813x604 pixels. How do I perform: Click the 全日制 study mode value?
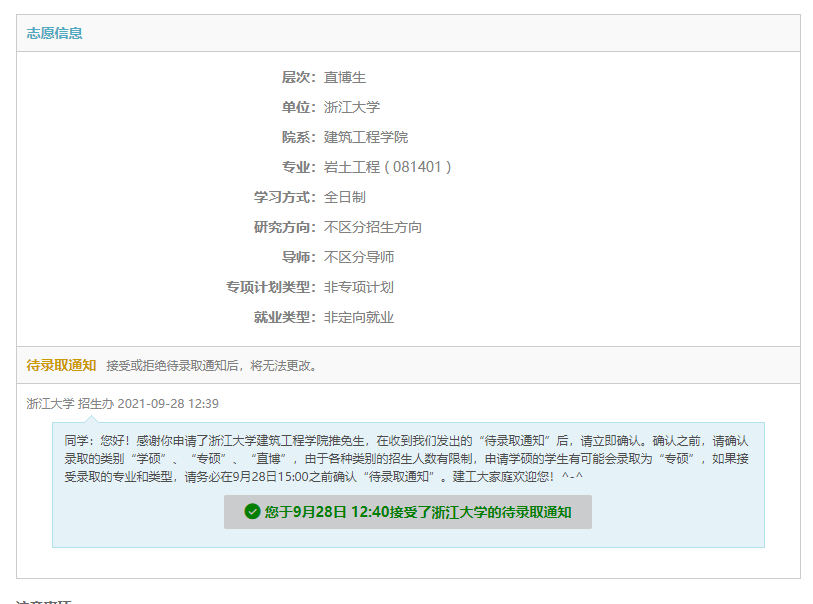coord(345,197)
